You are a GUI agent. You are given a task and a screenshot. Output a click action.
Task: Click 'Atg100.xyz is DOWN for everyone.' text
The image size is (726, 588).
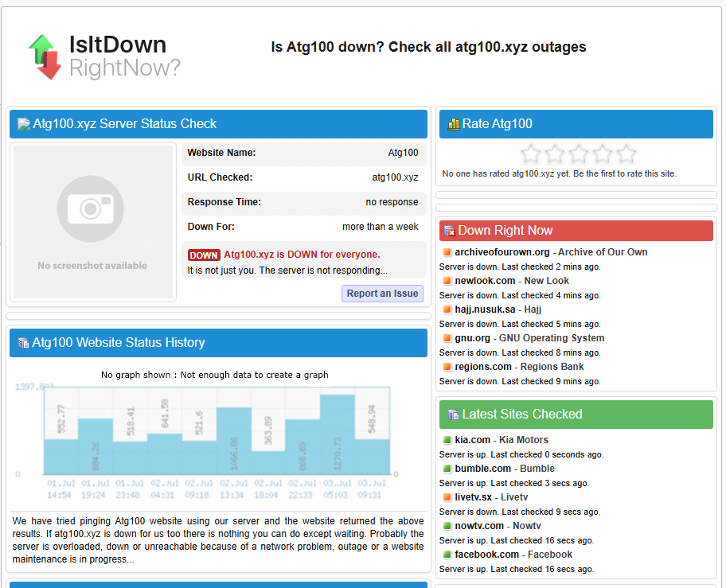click(302, 255)
